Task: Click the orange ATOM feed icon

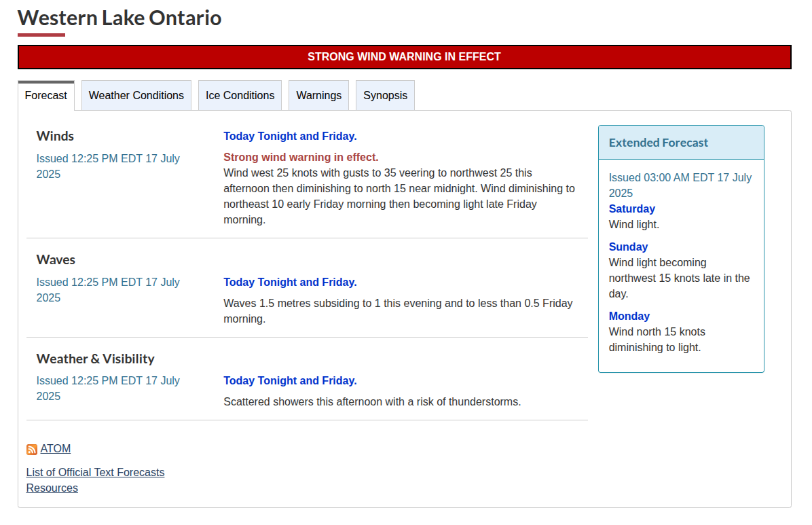Action: [32, 450]
